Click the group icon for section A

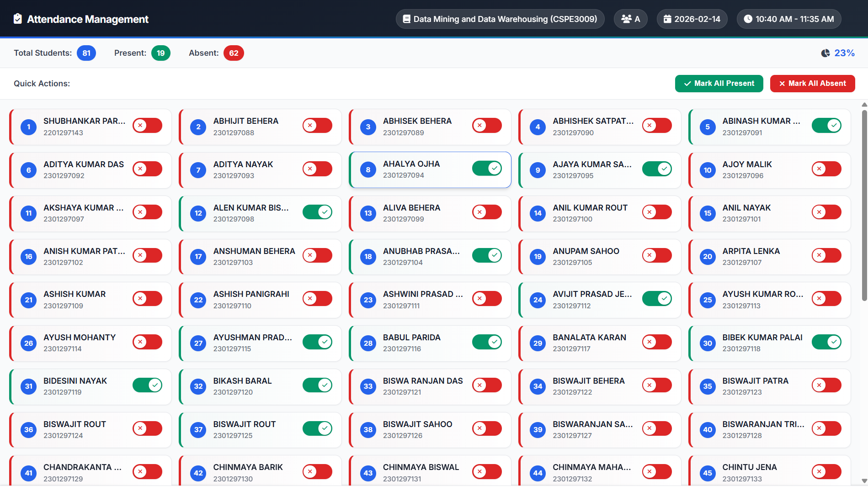tap(625, 19)
